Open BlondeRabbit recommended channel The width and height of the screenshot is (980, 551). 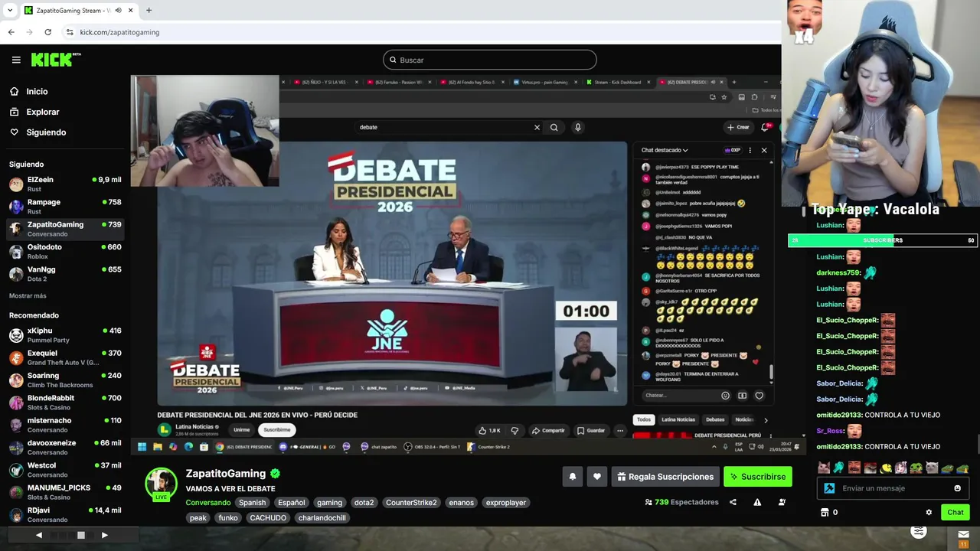65,402
